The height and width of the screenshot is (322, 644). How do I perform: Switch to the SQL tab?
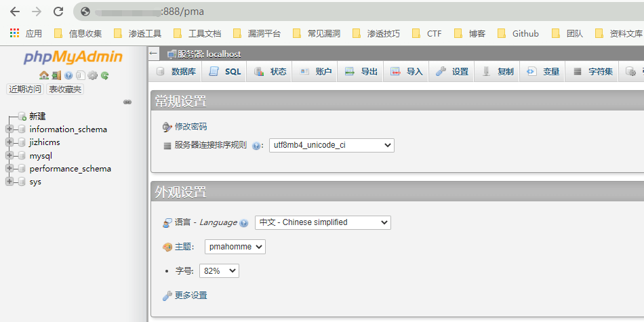pyautogui.click(x=224, y=72)
